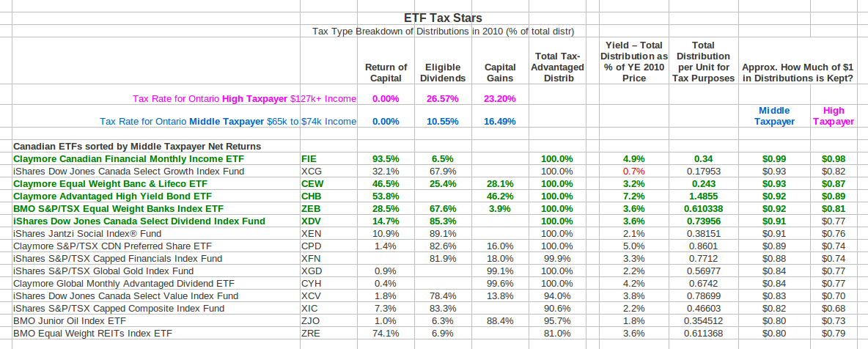Select 'BMO S&P/TSX Equal Weight Banks Index ETF'
Image resolution: width=868 pixels, height=349 pixels.
coord(118,208)
